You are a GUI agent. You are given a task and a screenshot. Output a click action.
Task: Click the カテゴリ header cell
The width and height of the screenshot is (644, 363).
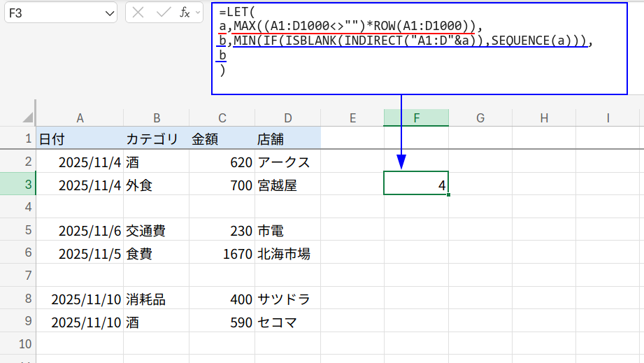click(x=157, y=138)
